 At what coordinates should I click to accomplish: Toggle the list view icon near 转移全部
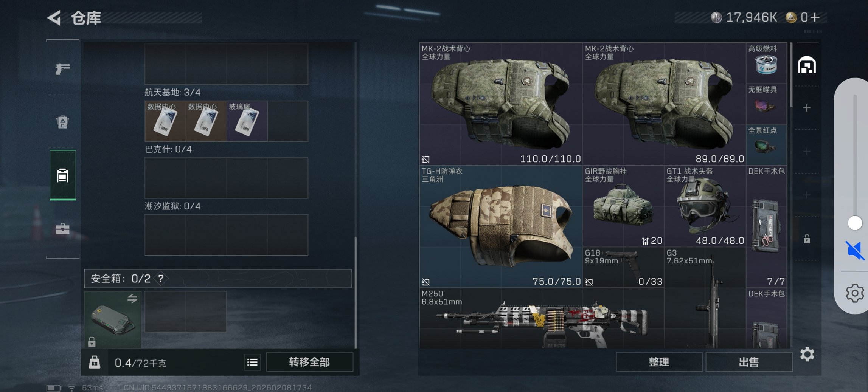(x=252, y=363)
